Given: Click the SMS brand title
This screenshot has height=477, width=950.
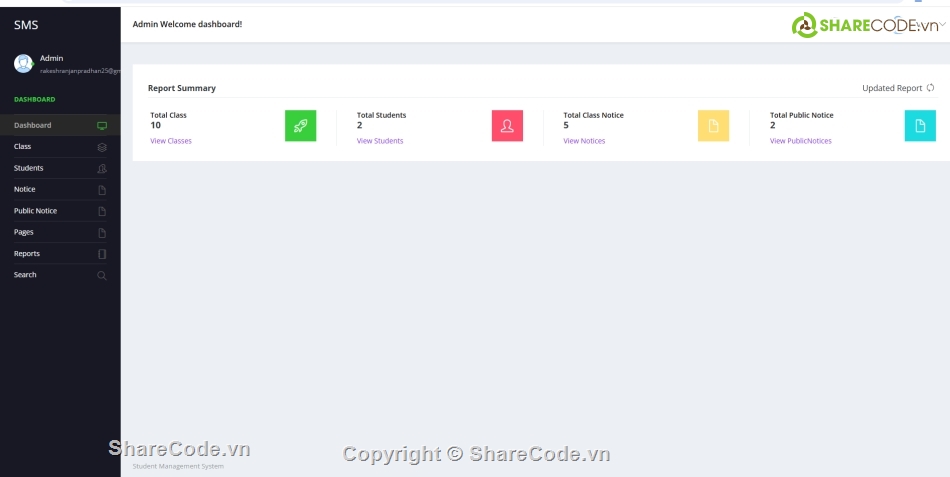Looking at the screenshot, I should click(26, 25).
